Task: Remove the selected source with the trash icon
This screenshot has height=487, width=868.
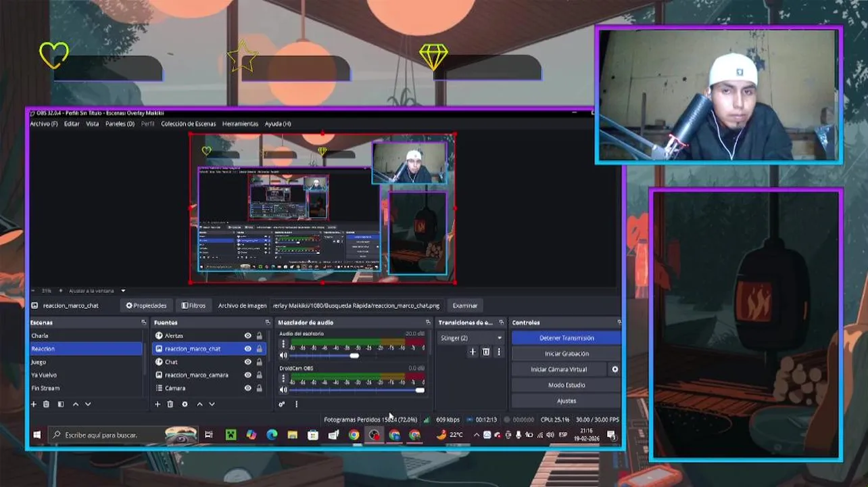Action: point(170,404)
